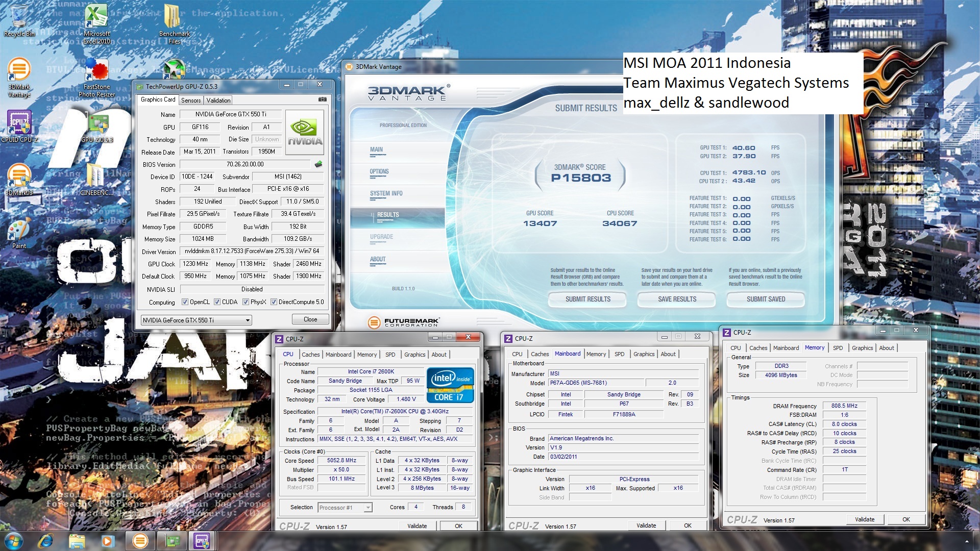The image size is (980, 551).
Task: Toggle the CUDA checkbox in GPU-Z
Action: pos(217,302)
